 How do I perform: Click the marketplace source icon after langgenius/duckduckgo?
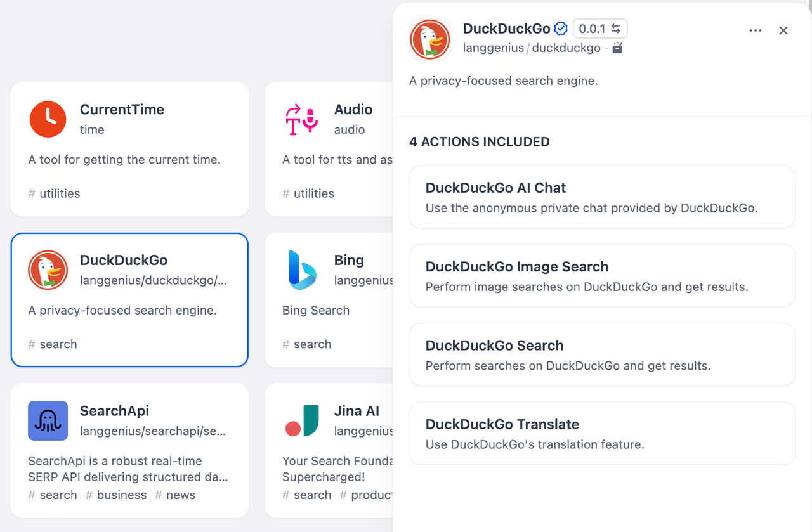click(617, 48)
